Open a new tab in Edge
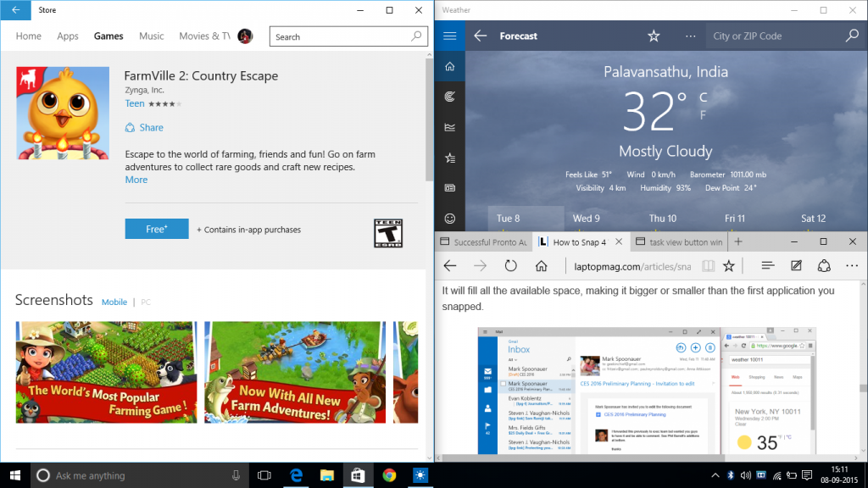This screenshot has height=488, width=868. click(x=738, y=241)
